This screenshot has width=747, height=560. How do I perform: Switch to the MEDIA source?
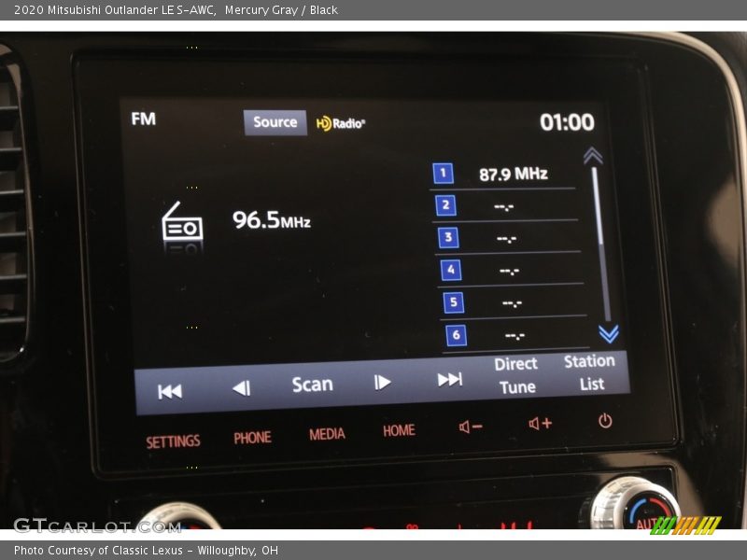[x=326, y=433]
